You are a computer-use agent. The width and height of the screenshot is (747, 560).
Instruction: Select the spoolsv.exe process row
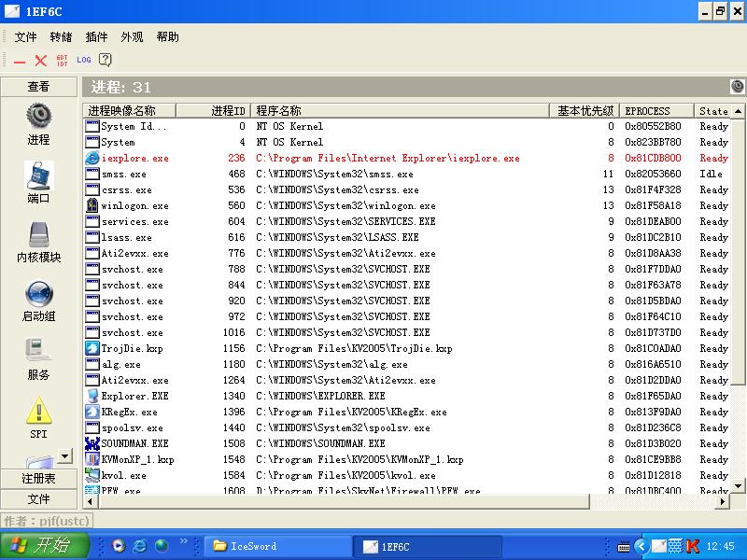(x=407, y=427)
